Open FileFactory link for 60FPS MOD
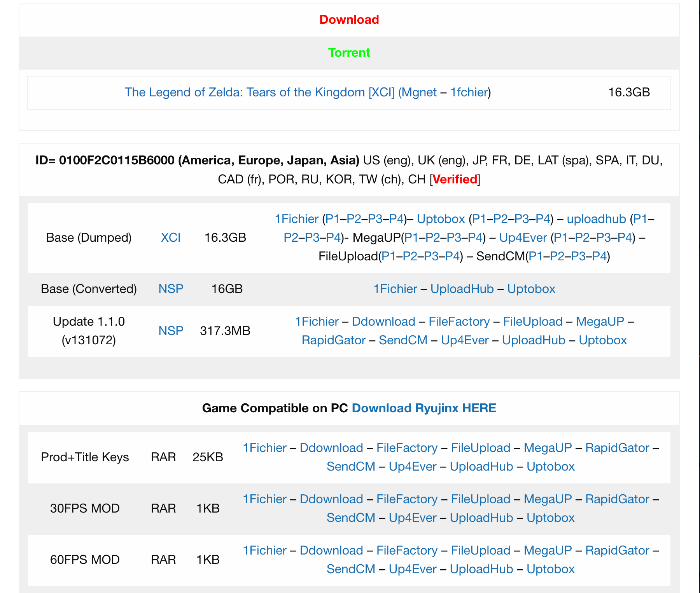The width and height of the screenshot is (700, 593). pos(407,550)
